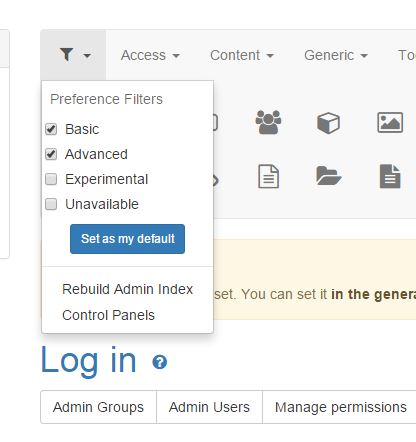Expand the Generic dropdown menu
416x442 pixels.
pyautogui.click(x=336, y=55)
